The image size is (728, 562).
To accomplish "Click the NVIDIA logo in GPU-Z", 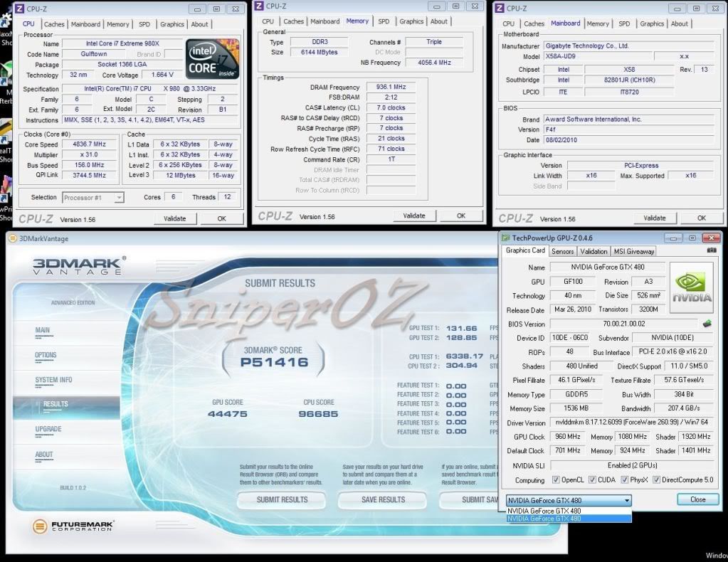I will click(x=691, y=287).
